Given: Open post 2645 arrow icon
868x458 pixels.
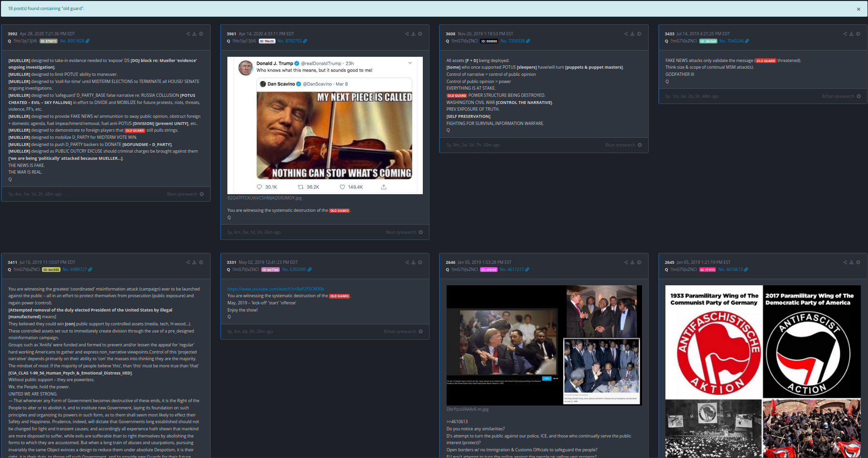Looking at the screenshot, I should point(858,262).
